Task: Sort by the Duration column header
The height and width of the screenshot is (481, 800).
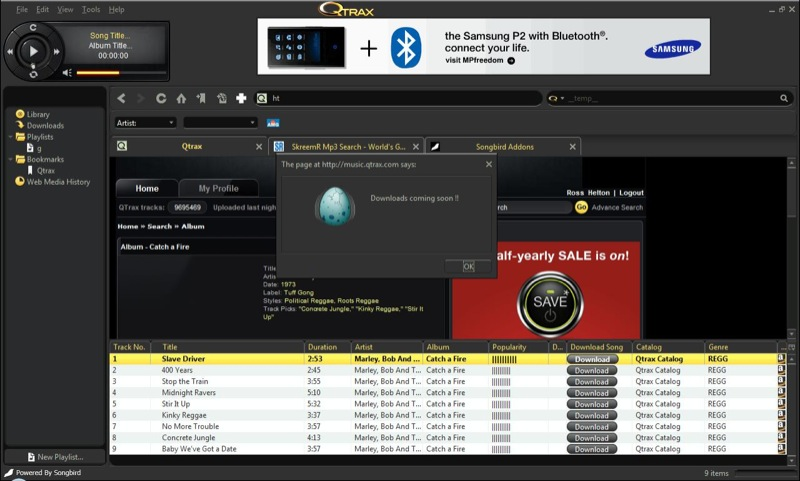Action: 328,347
